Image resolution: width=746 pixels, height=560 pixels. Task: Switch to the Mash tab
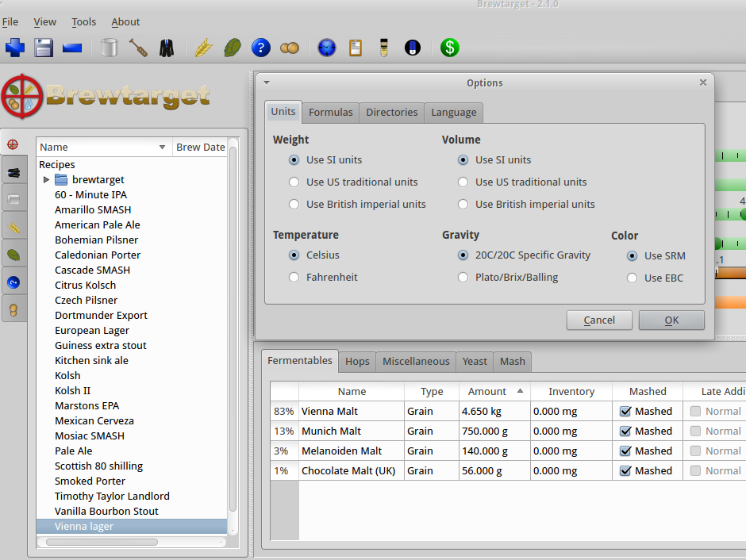513,361
